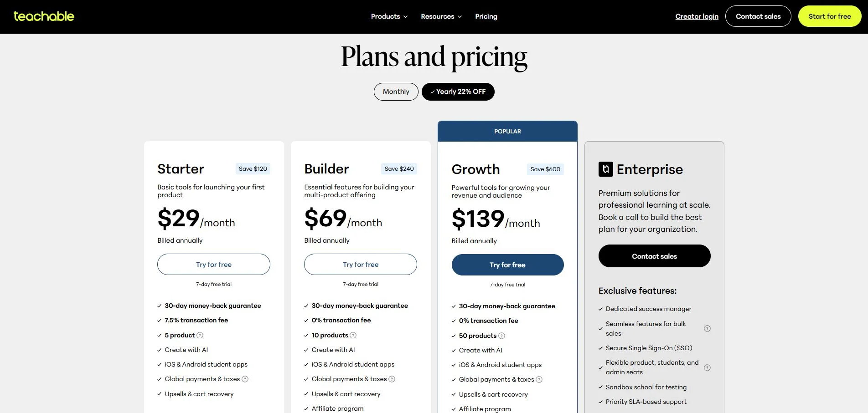This screenshot has height=413, width=868.
Task: Open the tooltip next to Starter's 5 product limit
Action: [201, 335]
